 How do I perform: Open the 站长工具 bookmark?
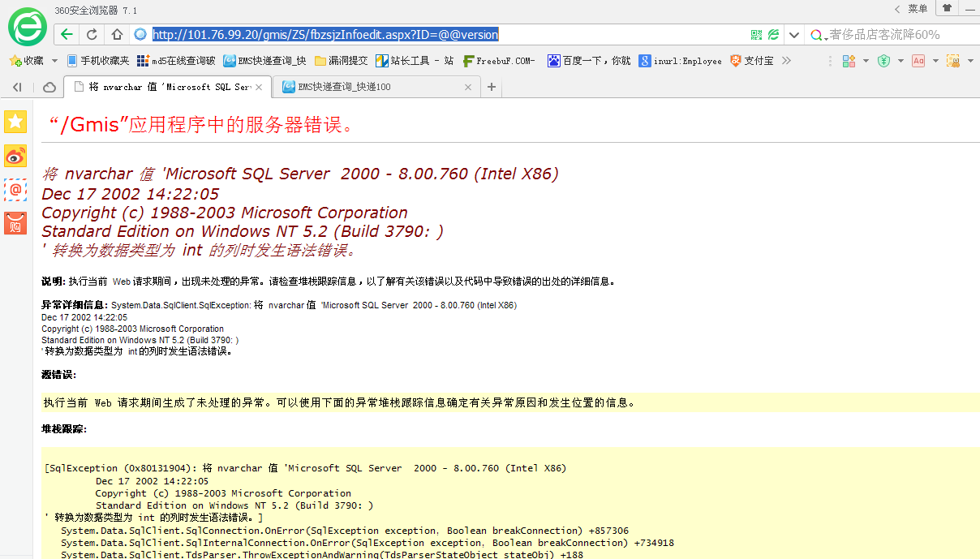click(414, 61)
